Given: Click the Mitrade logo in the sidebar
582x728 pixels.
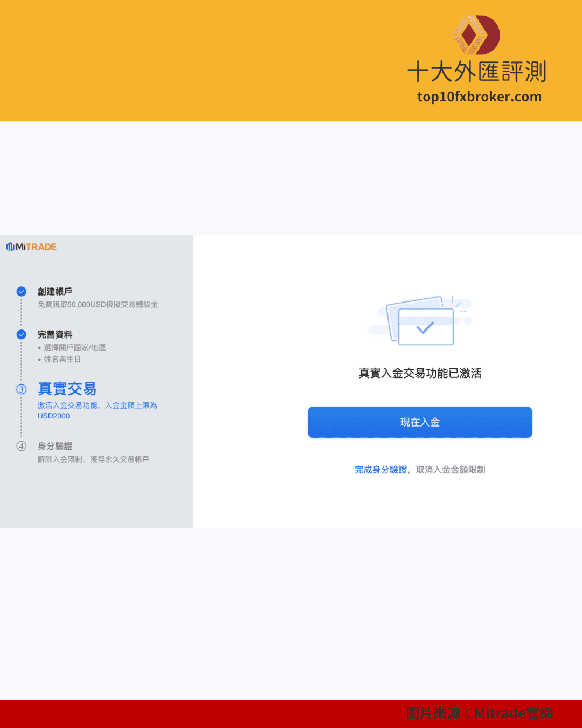Looking at the screenshot, I should (31, 246).
